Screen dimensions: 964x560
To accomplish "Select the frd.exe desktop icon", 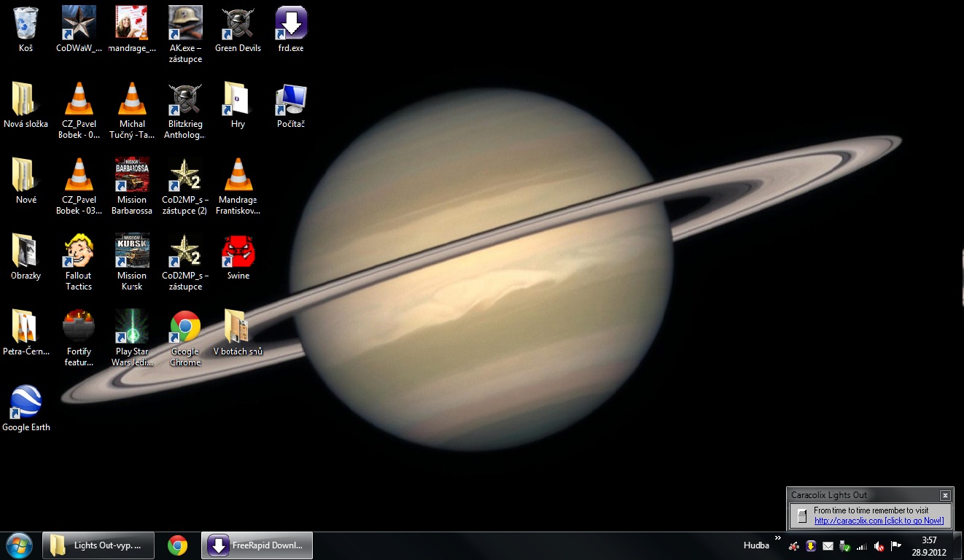I will (291, 23).
